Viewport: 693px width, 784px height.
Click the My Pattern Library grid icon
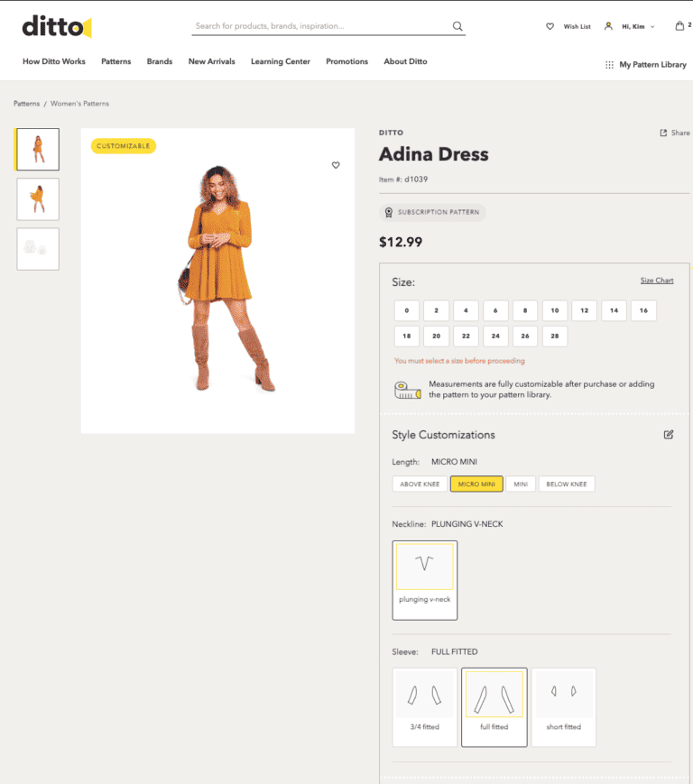pos(609,65)
